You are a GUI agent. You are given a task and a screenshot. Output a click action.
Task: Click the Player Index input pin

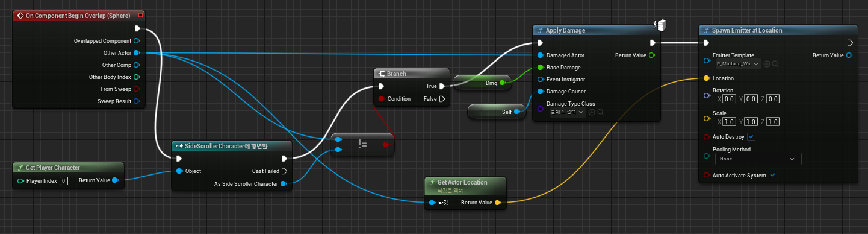[21, 180]
